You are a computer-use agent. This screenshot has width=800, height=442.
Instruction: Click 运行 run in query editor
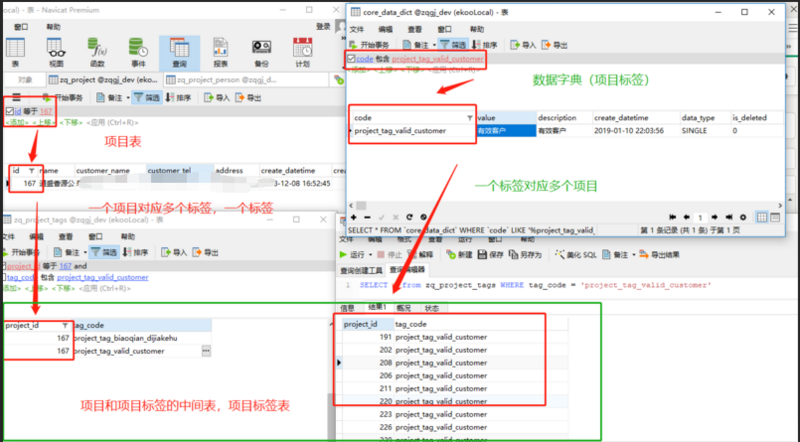353,254
